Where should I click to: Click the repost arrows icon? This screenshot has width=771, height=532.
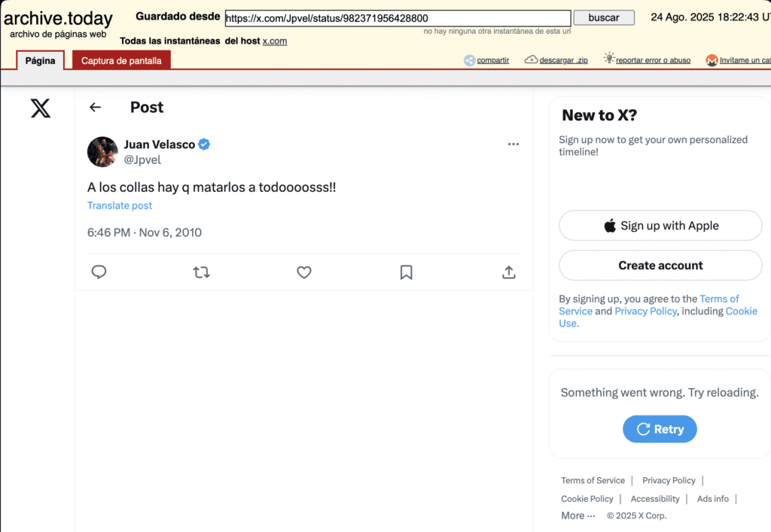coord(201,272)
